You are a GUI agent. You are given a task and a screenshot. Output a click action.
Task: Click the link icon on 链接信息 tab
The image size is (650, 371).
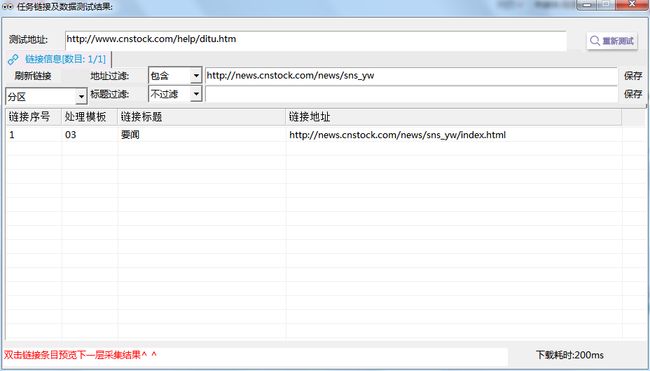[x=13, y=59]
